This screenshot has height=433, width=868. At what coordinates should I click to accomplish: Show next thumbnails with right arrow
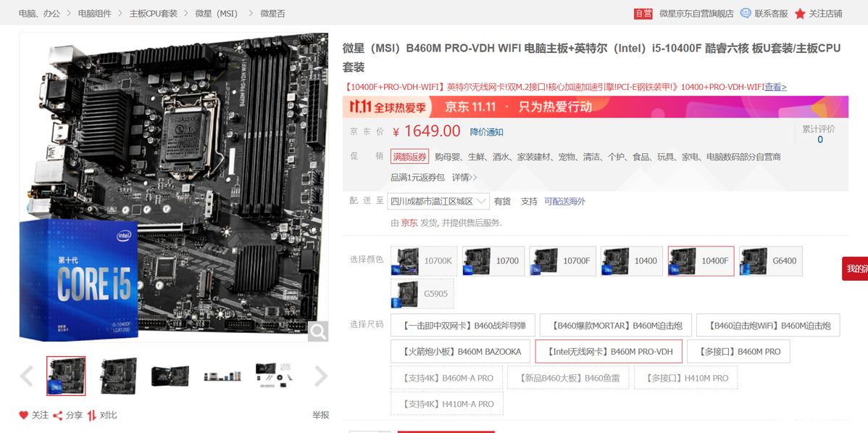pyautogui.click(x=321, y=376)
